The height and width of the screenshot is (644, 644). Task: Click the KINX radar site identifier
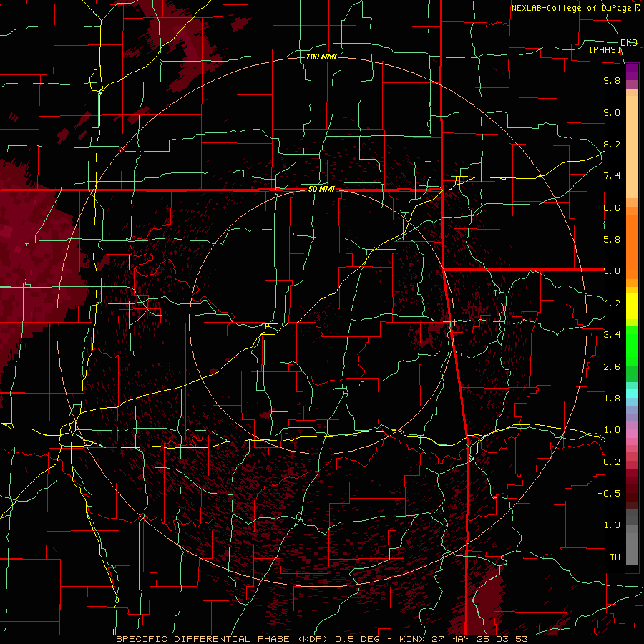(411, 639)
